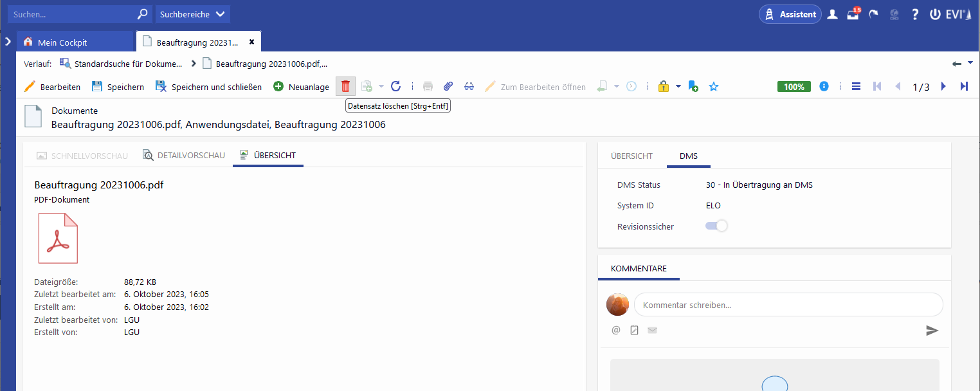Image resolution: width=980 pixels, height=391 pixels.
Task: Open the inbox with 15 notifications
Action: tap(853, 14)
